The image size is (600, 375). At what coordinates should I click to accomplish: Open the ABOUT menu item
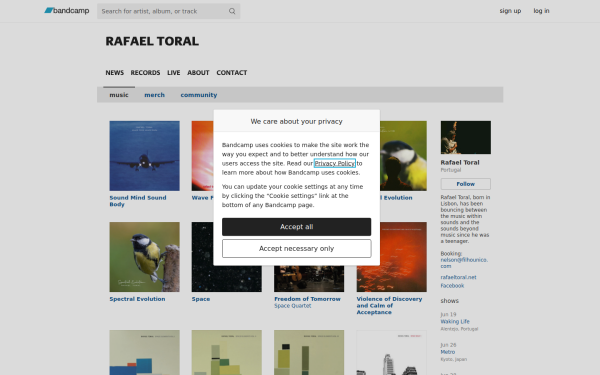[x=198, y=73]
